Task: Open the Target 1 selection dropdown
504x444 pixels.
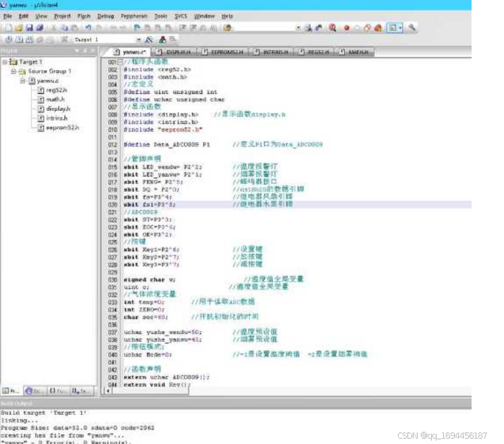Action: point(138,40)
